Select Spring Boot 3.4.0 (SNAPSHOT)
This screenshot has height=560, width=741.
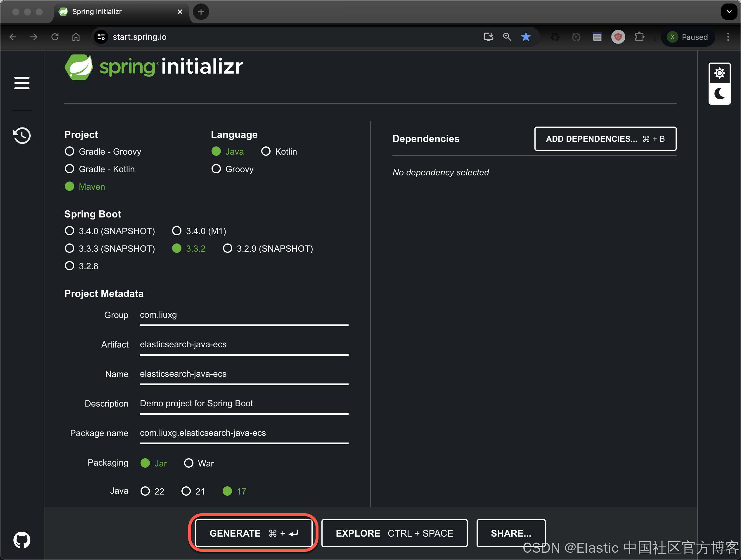coord(110,231)
